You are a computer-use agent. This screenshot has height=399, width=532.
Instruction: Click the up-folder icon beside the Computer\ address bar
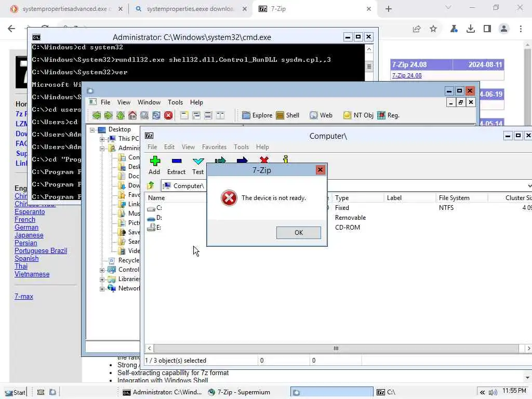(151, 185)
